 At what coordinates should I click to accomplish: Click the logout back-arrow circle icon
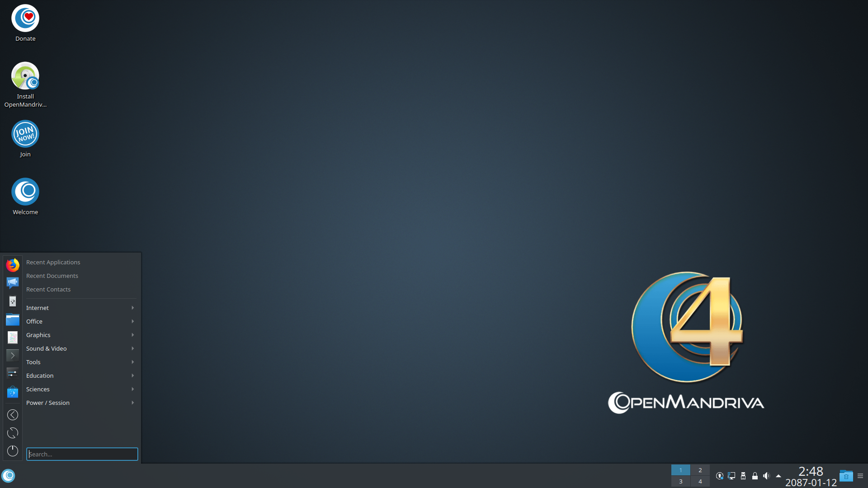13,415
